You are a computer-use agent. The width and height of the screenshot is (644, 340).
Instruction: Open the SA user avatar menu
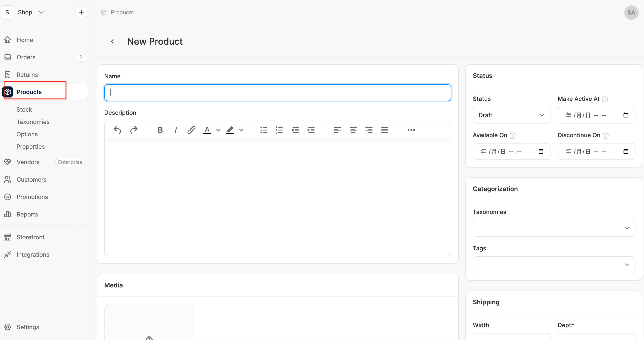coord(631,13)
